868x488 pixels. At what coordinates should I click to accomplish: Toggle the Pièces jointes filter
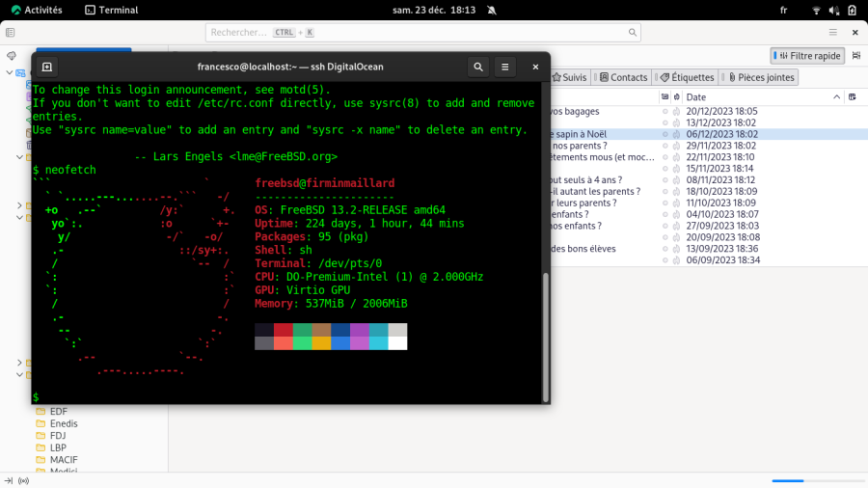[x=761, y=77]
